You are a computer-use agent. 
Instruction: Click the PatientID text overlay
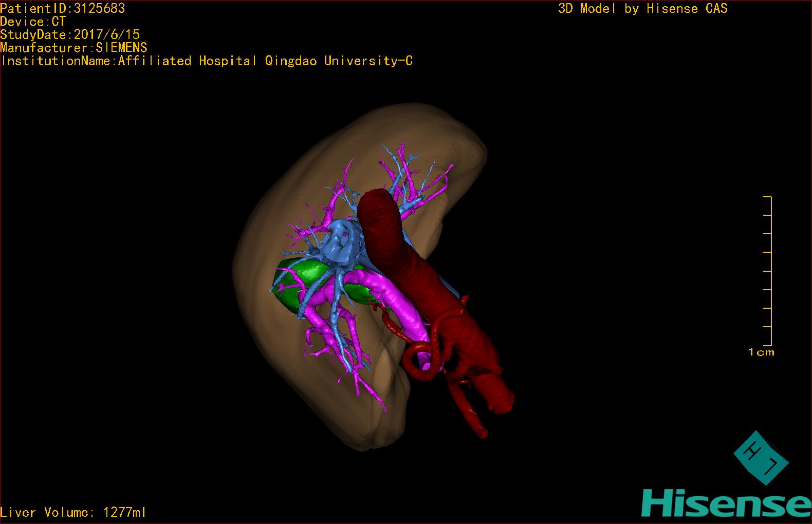[x=62, y=8]
